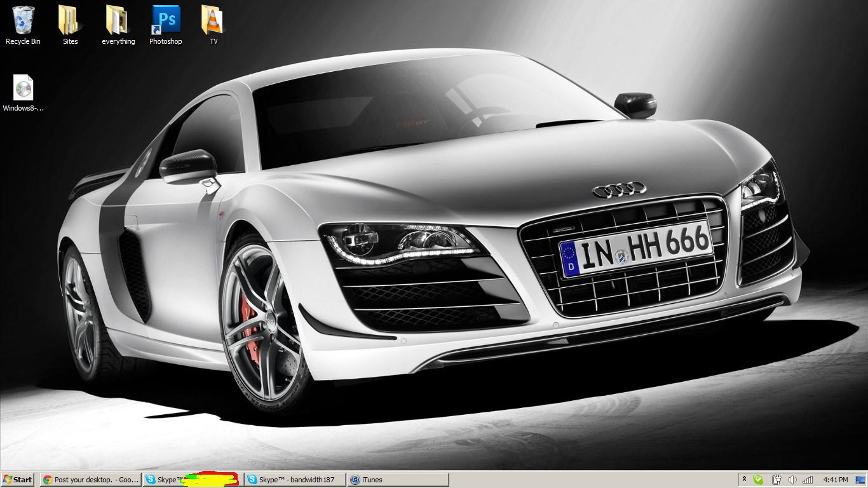The image size is (868, 488).
Task: Expand hidden system tray icons
Action: 743,480
